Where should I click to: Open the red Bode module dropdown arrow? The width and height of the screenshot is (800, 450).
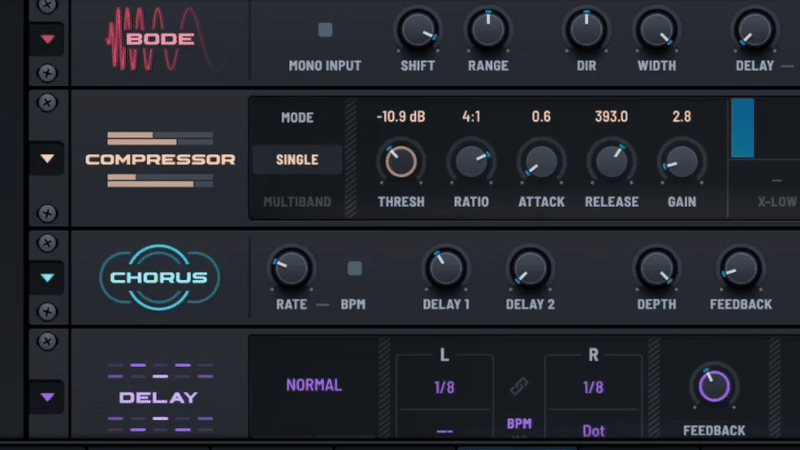[x=46, y=40]
